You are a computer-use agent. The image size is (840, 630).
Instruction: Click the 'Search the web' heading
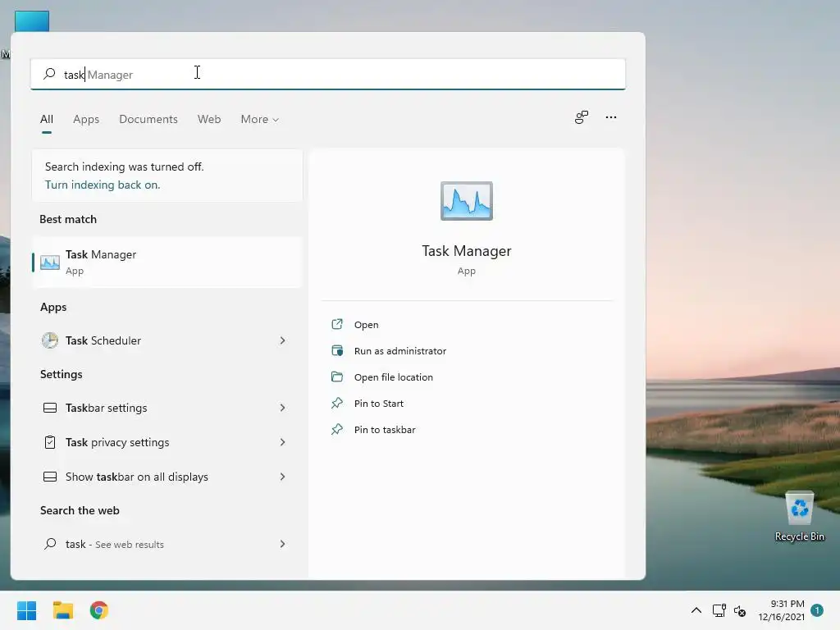coord(80,510)
